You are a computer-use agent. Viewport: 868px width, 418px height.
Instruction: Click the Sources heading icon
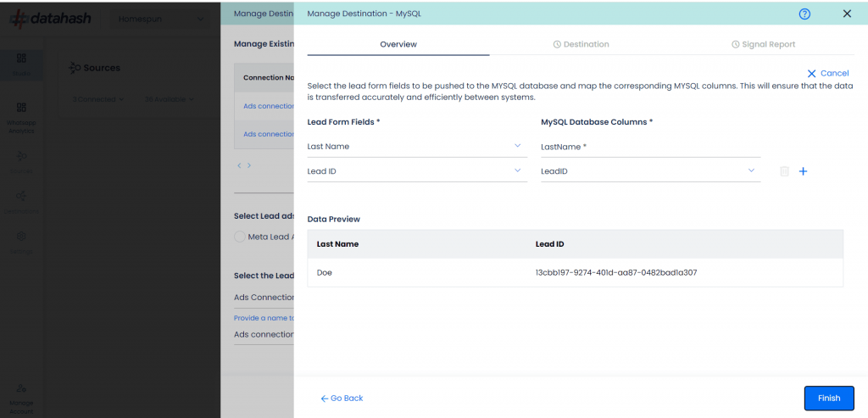tap(75, 68)
